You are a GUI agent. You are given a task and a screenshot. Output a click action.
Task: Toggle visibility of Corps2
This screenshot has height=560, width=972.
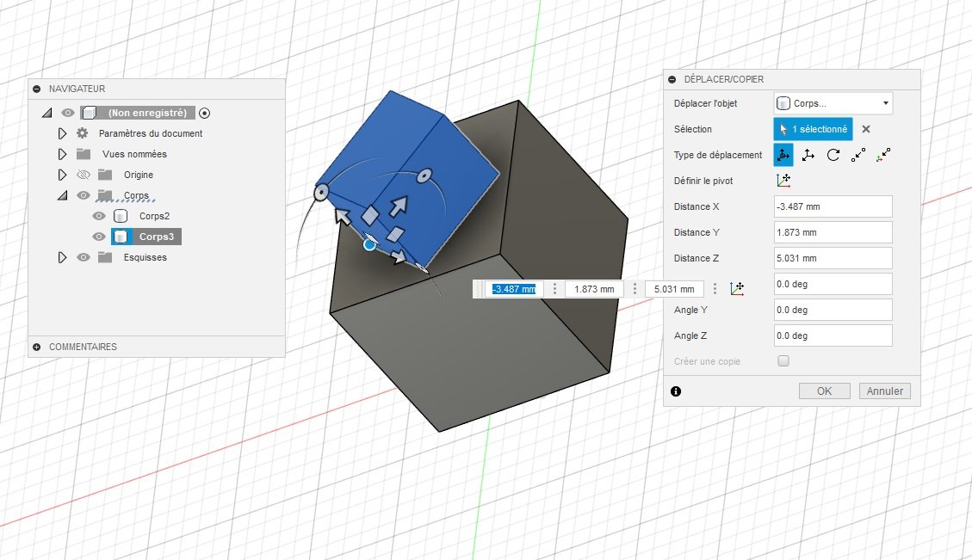98,216
